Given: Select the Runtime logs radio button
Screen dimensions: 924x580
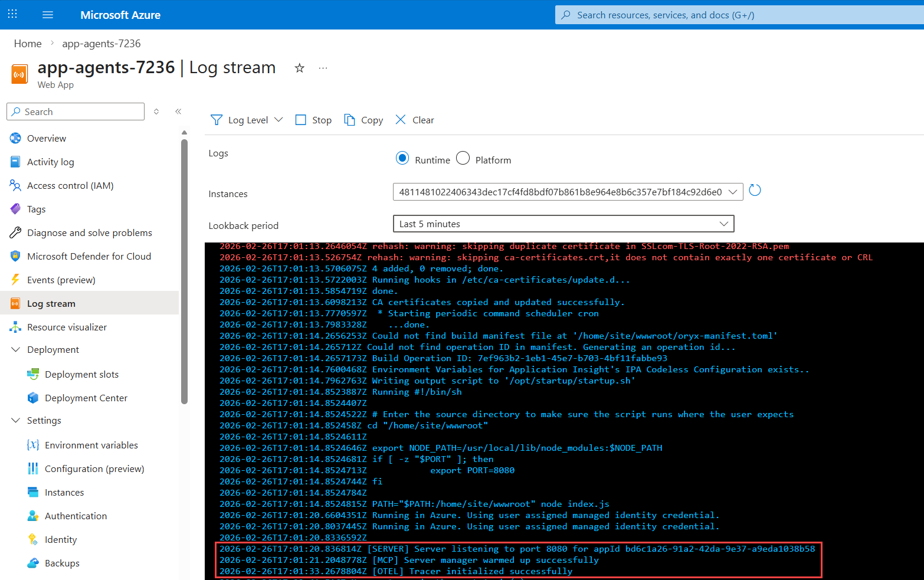Looking at the screenshot, I should (x=402, y=159).
